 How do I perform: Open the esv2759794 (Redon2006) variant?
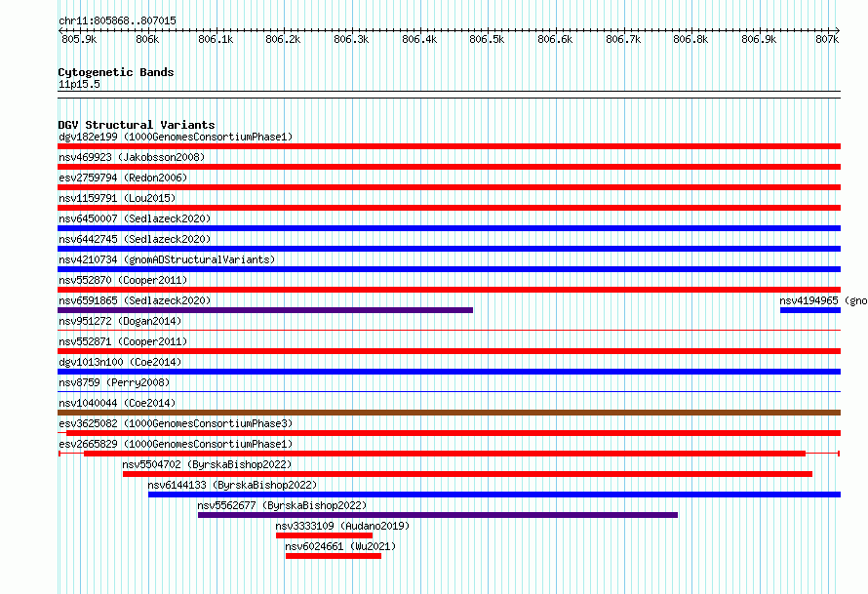pyautogui.click(x=123, y=178)
